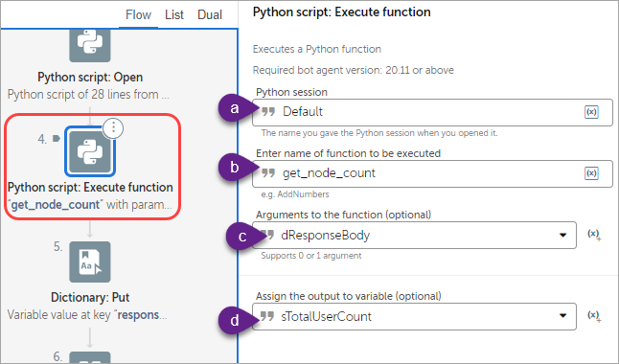Select the Python script: Execute function icon
This screenshot has width=619, height=364.
pos(90,151)
